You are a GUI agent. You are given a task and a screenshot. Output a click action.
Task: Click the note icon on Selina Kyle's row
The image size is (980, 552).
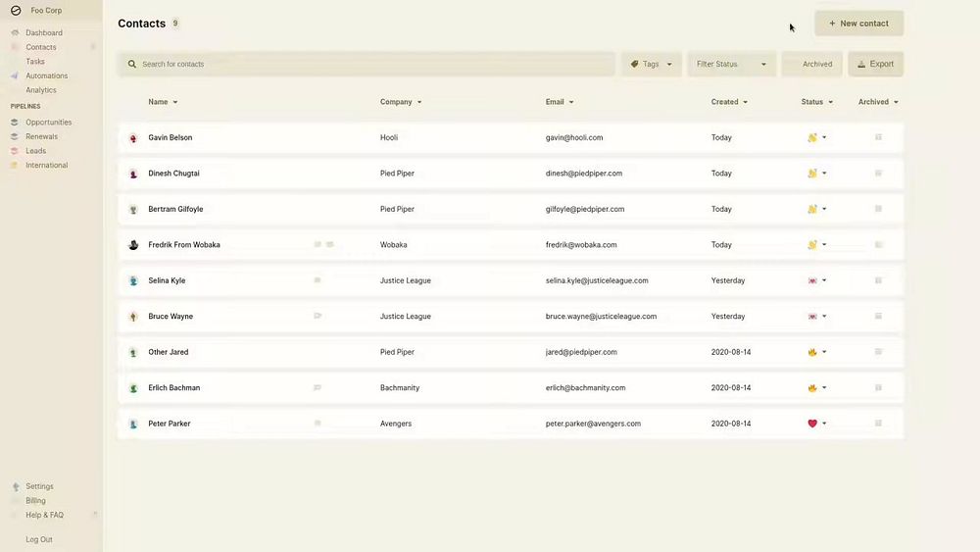[x=318, y=280]
